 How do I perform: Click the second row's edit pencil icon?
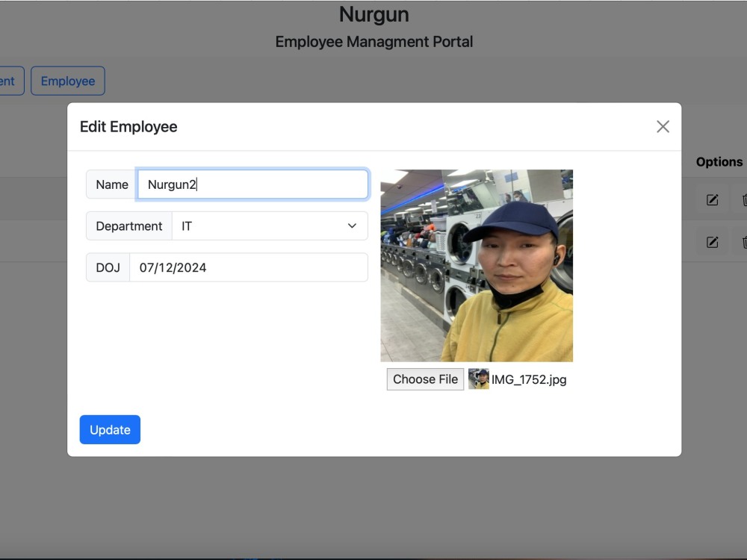click(712, 243)
